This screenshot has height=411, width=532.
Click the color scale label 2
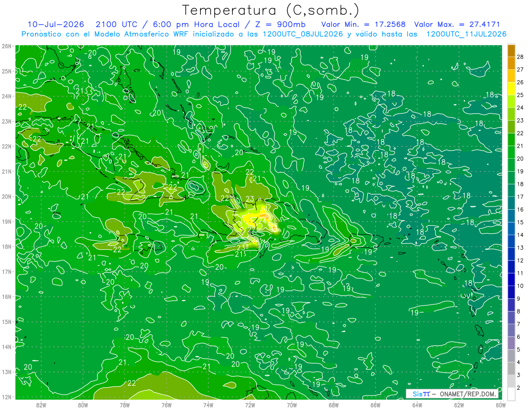click(518, 388)
